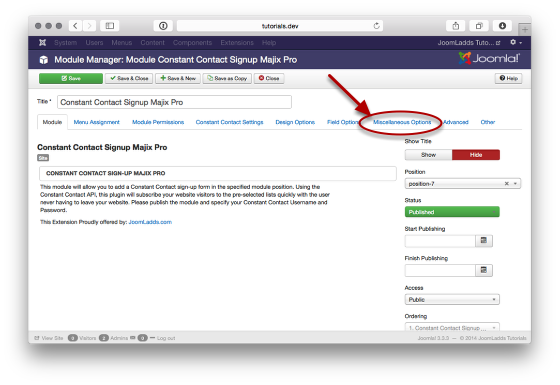Image resolution: width=560 pixels, height=385 pixels.
Task: Open the Published status dropdown
Action: (x=452, y=212)
